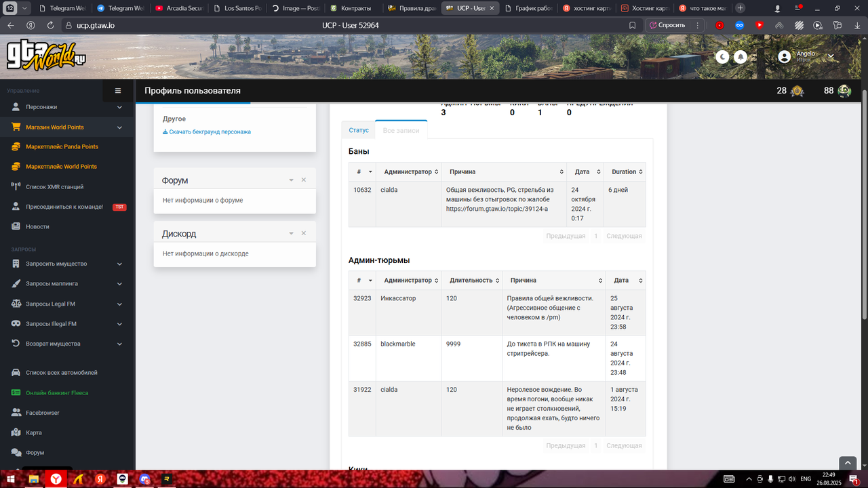Collapse the Форум panel arrow
This screenshot has width=868, height=488.
tap(291, 180)
